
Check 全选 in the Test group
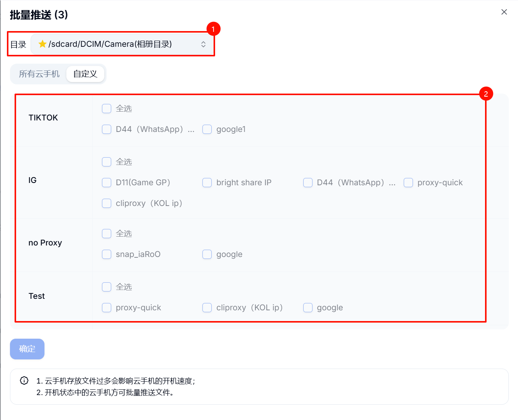[x=106, y=287]
